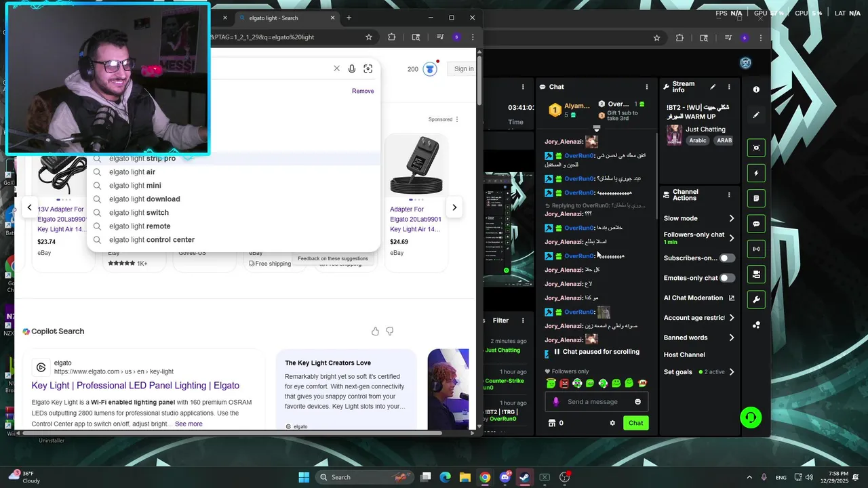Click the camera frame icon in right sidebar

click(x=756, y=148)
